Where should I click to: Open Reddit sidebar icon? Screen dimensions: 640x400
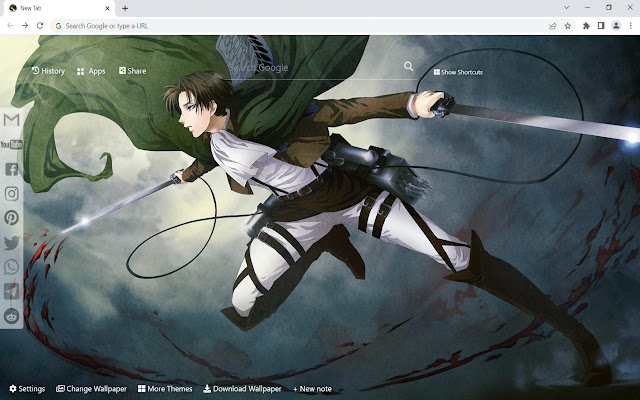coord(11,316)
